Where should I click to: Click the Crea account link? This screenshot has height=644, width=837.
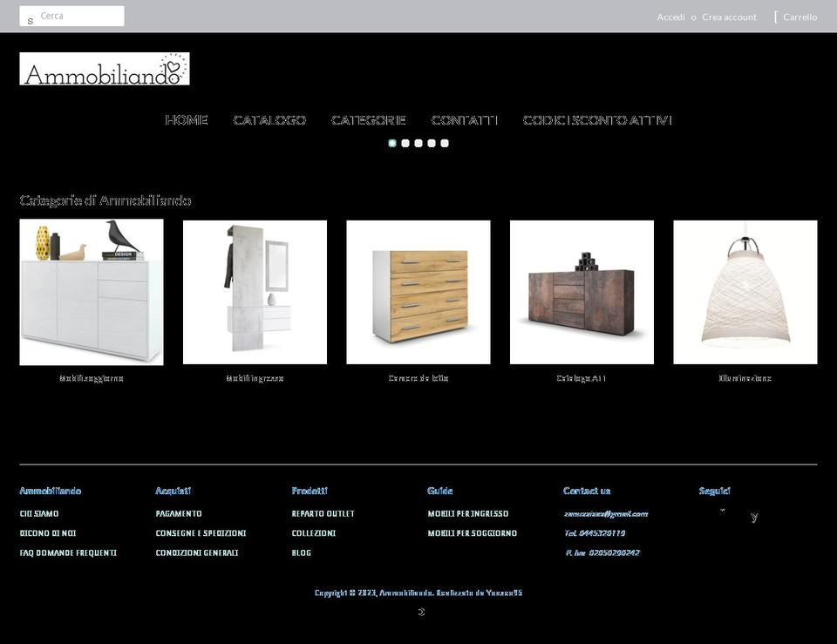coord(729,17)
